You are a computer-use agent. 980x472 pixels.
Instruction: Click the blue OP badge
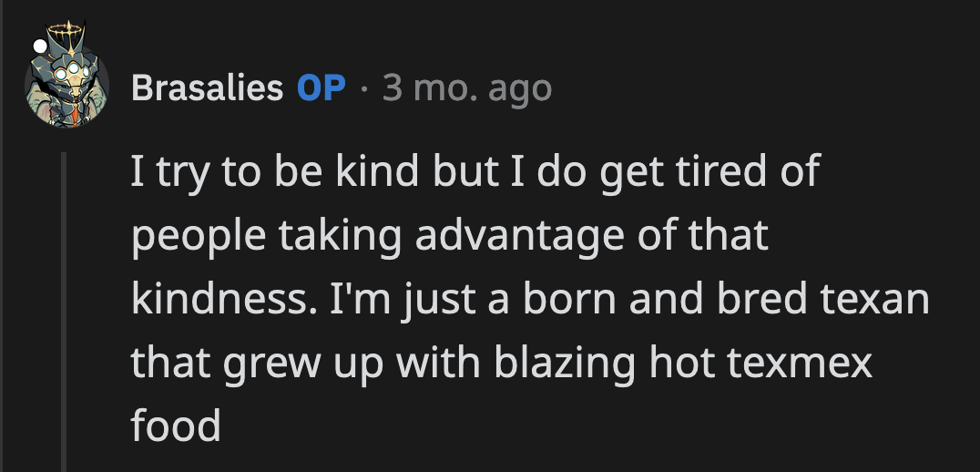coord(321,88)
